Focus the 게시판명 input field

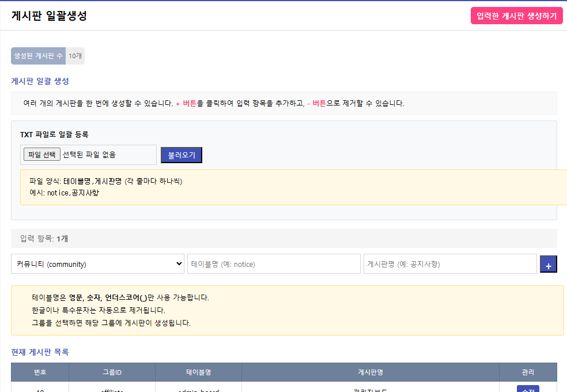point(449,264)
